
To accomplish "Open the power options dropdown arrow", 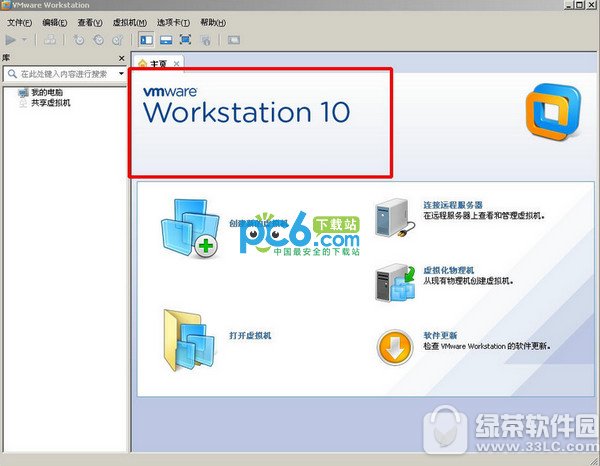I will (24, 40).
